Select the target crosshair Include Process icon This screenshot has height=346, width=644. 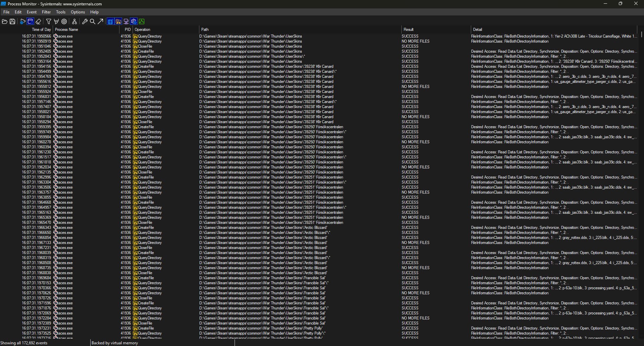[x=64, y=21]
